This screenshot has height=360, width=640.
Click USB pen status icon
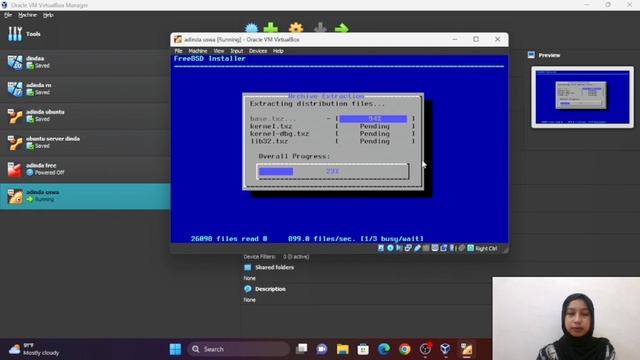pyautogui.click(x=417, y=248)
